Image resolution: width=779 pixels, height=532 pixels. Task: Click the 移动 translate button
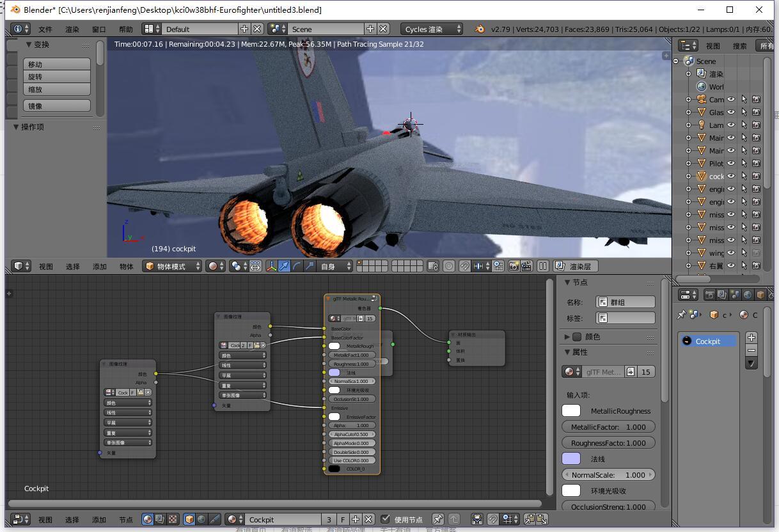pos(57,64)
